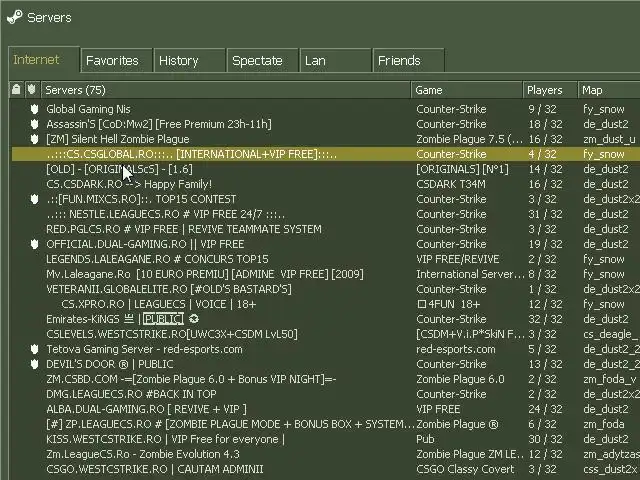Switch to the Spectate tab

coord(262,60)
